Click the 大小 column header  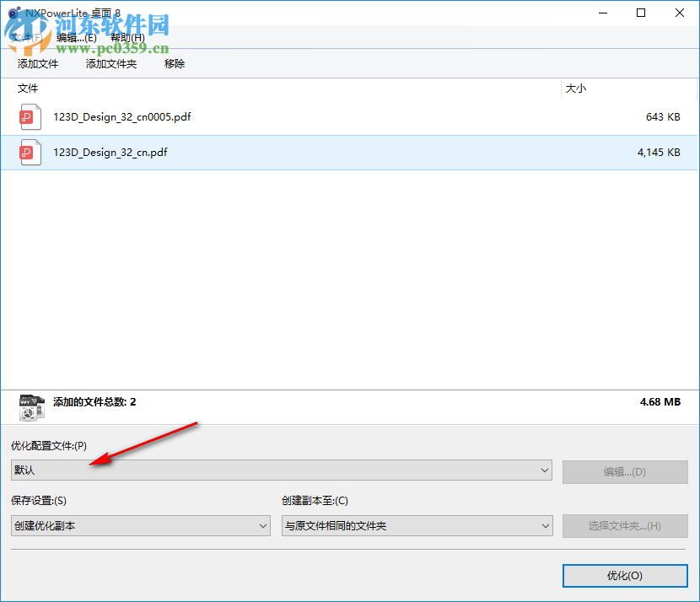coord(576,89)
